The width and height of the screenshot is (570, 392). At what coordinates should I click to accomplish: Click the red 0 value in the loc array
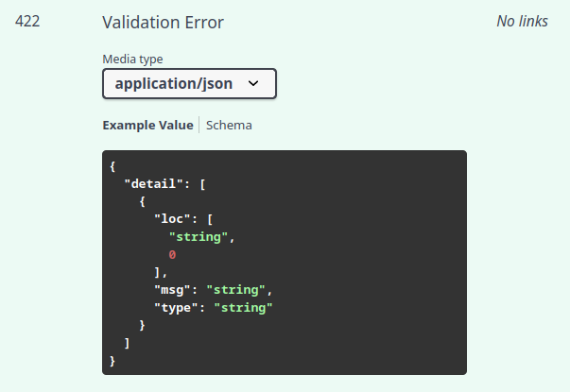[173, 255]
